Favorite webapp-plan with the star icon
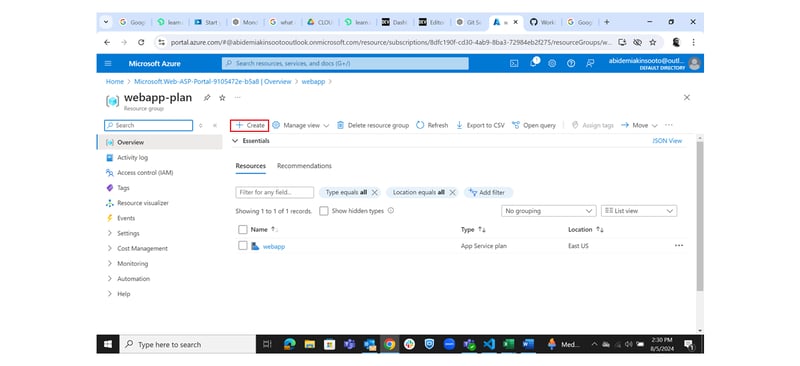 click(x=222, y=97)
